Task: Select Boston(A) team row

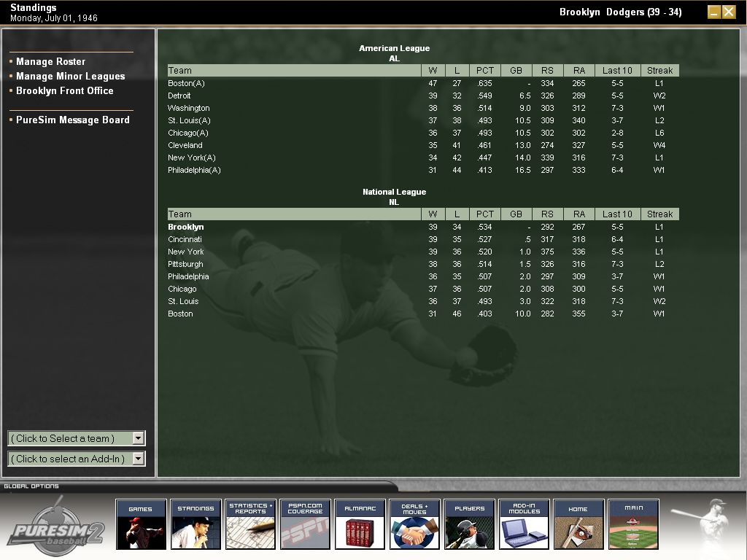Action: pyautogui.click(x=423, y=83)
